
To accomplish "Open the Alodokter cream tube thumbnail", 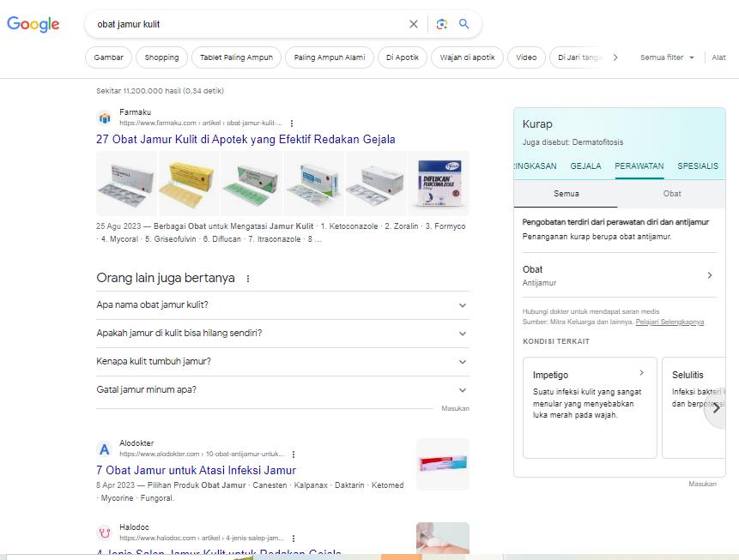I will 443,465.
